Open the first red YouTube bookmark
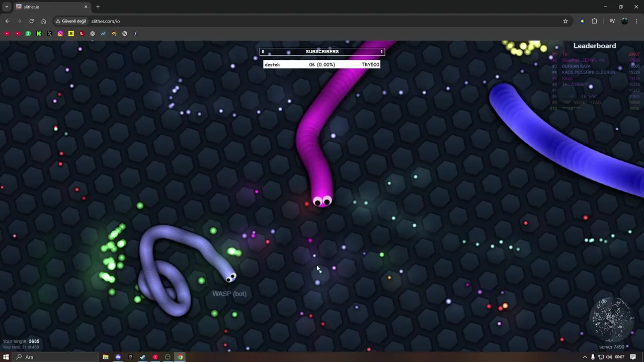Viewport: 644px width, 362px height. pos(7,34)
